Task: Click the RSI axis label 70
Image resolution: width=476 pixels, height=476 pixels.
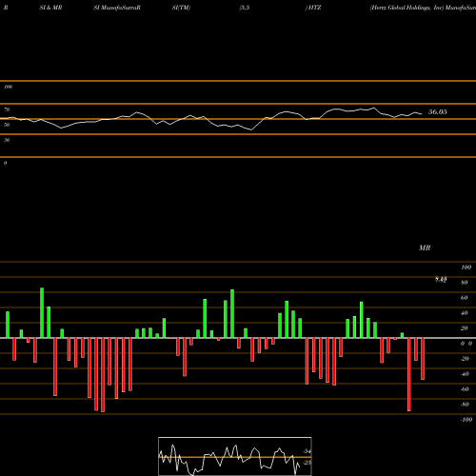Action: 7,109
